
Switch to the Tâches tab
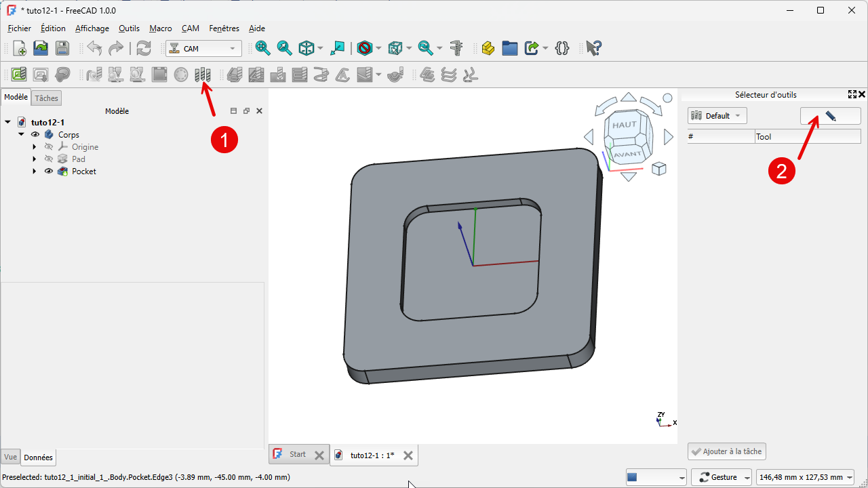click(x=47, y=98)
